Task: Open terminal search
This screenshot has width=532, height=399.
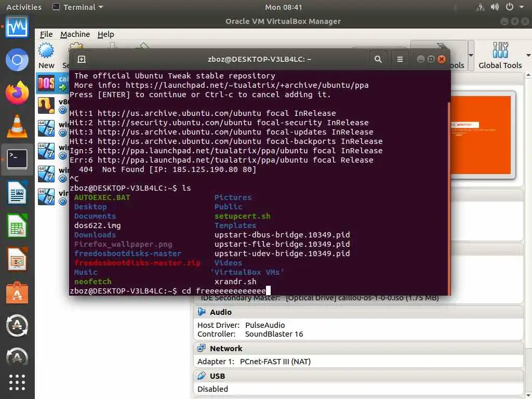Action: coord(378,59)
